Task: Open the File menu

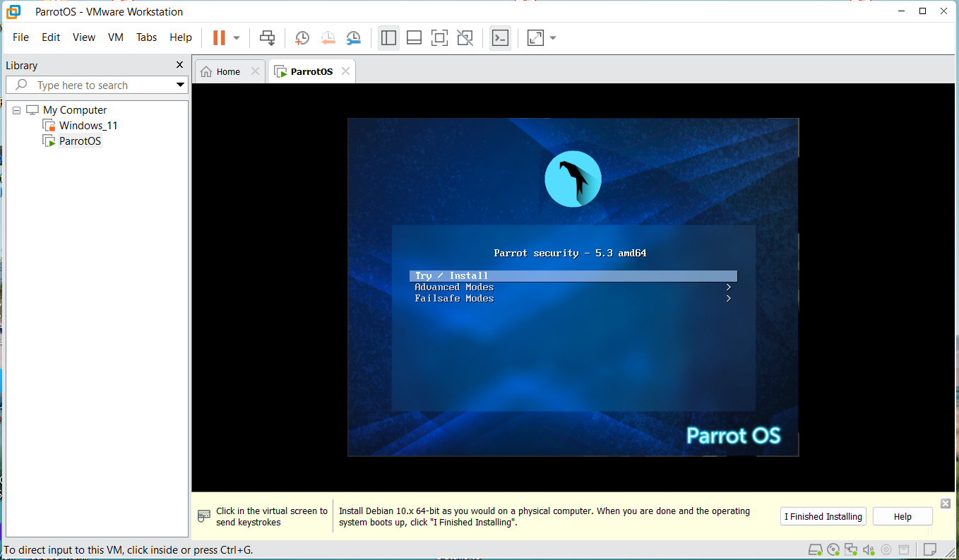Action: pos(20,37)
